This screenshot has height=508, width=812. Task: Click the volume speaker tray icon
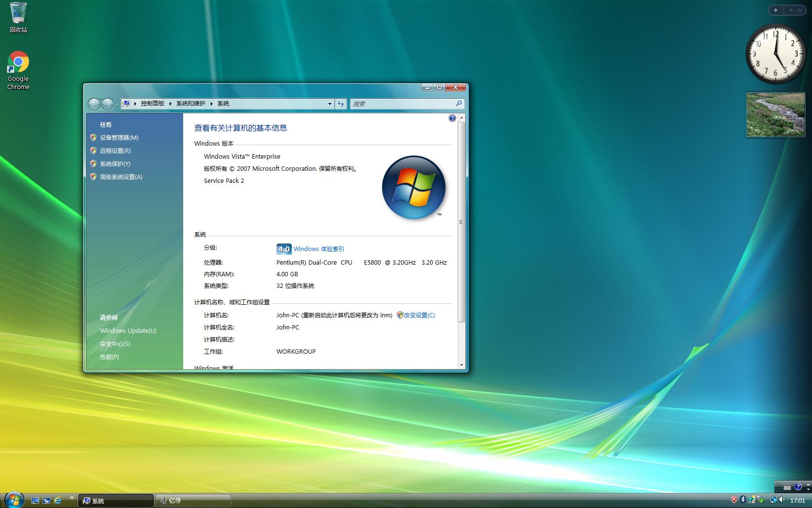[782, 500]
